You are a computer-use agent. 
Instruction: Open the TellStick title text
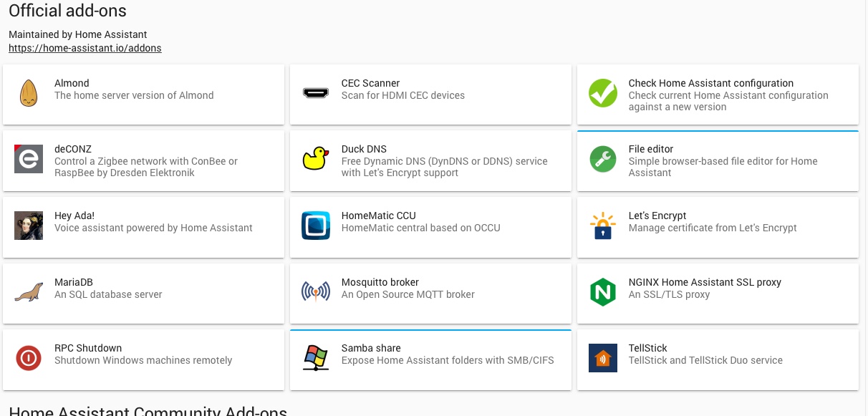647,348
